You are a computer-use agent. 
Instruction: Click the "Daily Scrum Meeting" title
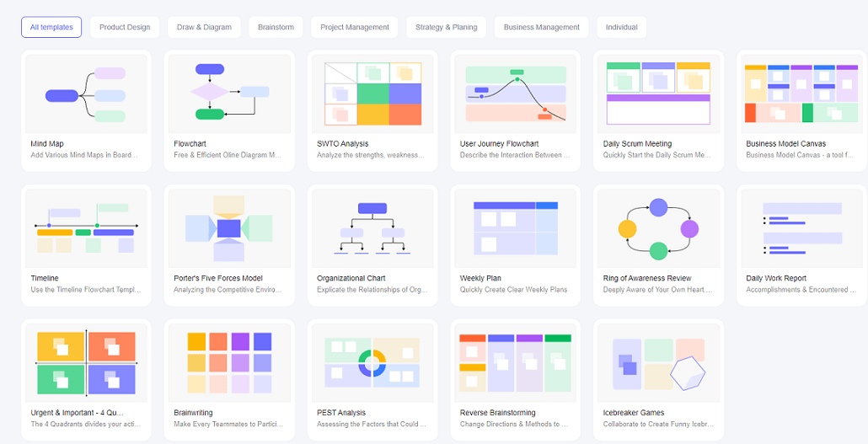pyautogui.click(x=637, y=144)
